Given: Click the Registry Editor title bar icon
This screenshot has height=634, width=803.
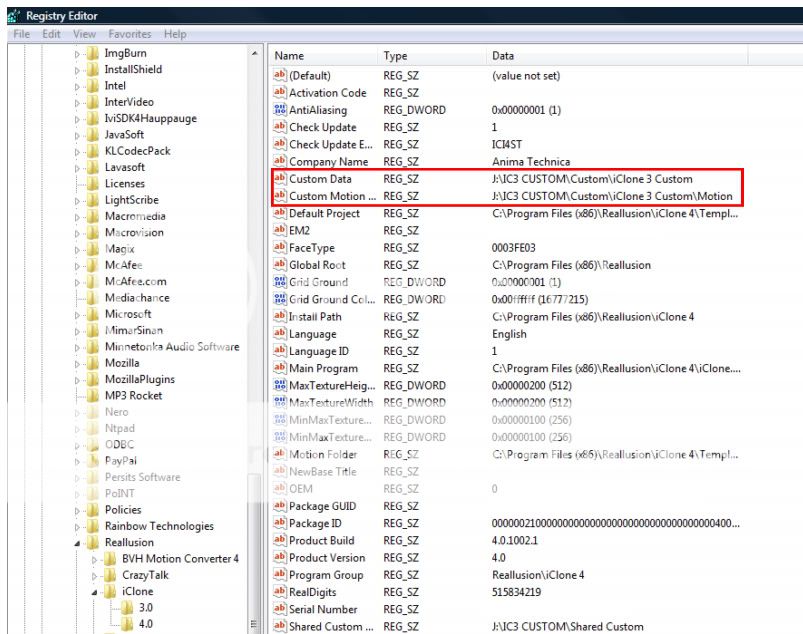Looking at the screenshot, I should pos(13,15).
